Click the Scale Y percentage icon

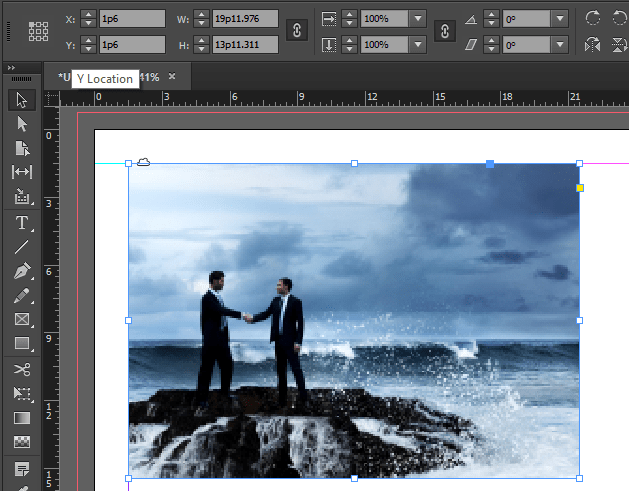329,45
